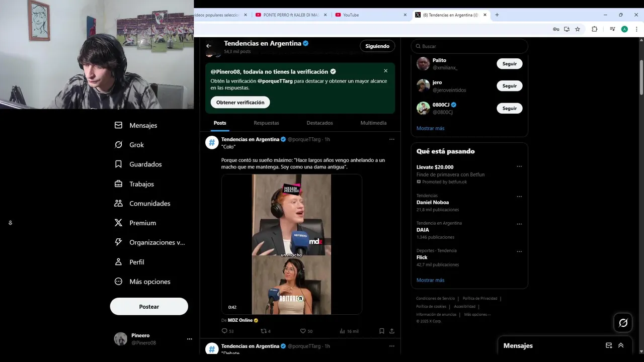Open Chrome password manager key icon
Image resolution: width=644 pixels, height=362 pixels.
pyautogui.click(x=556, y=29)
